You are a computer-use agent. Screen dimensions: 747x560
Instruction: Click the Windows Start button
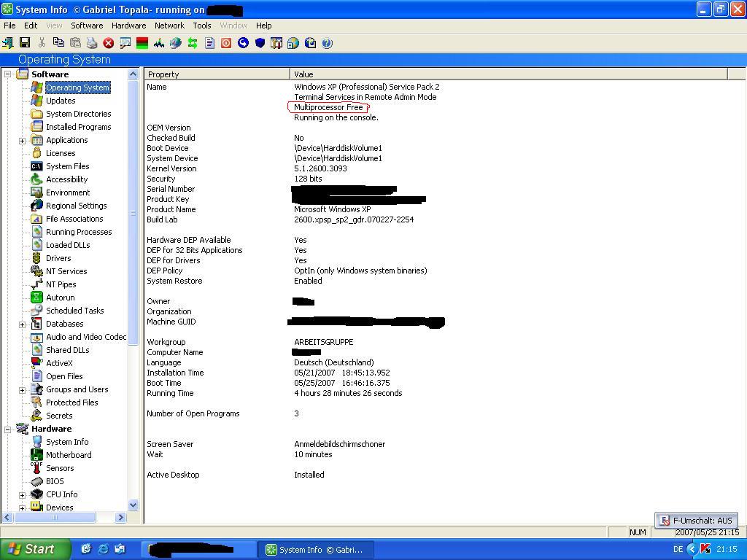[35, 549]
